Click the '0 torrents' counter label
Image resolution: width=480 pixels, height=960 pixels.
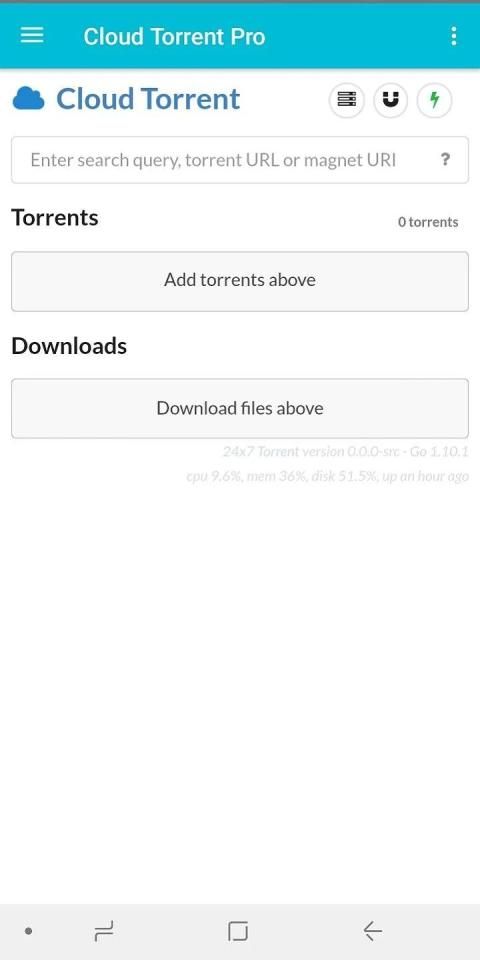428,222
